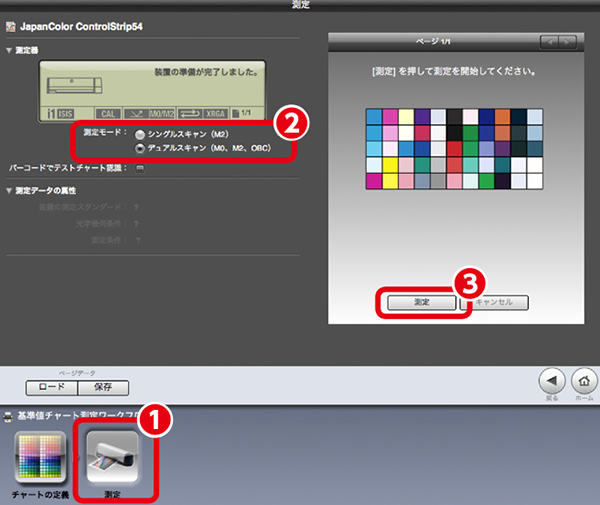The image size is (600, 505).
Task: Collapse the 測定データの属性 section
Action: coord(9,191)
